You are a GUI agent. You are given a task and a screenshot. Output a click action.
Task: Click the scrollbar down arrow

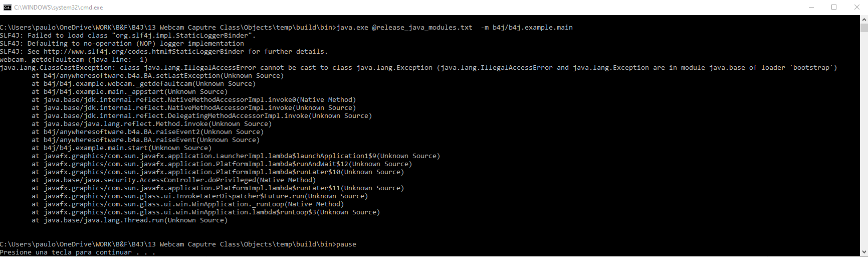point(864,252)
